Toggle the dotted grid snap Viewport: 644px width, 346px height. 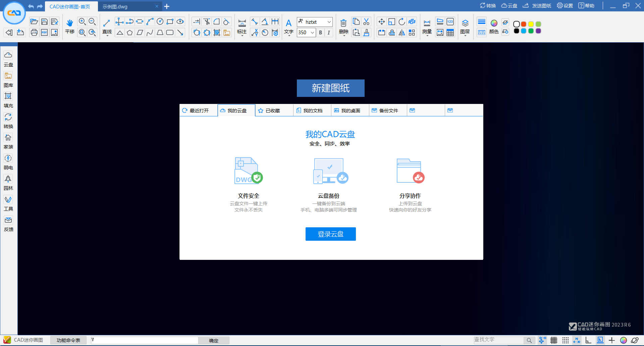coord(566,340)
